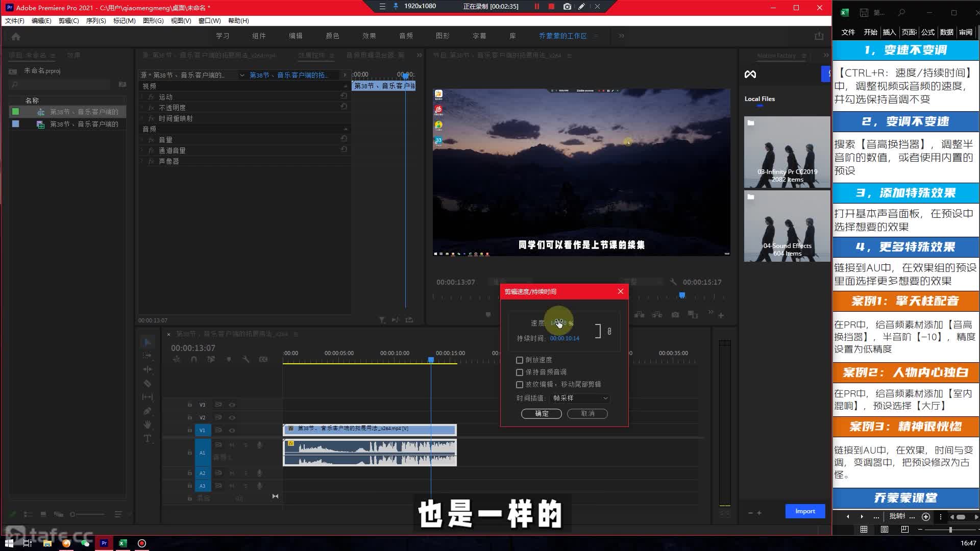The image size is (980, 551).
Task: Open program monitor settings wrench
Action: point(673,282)
